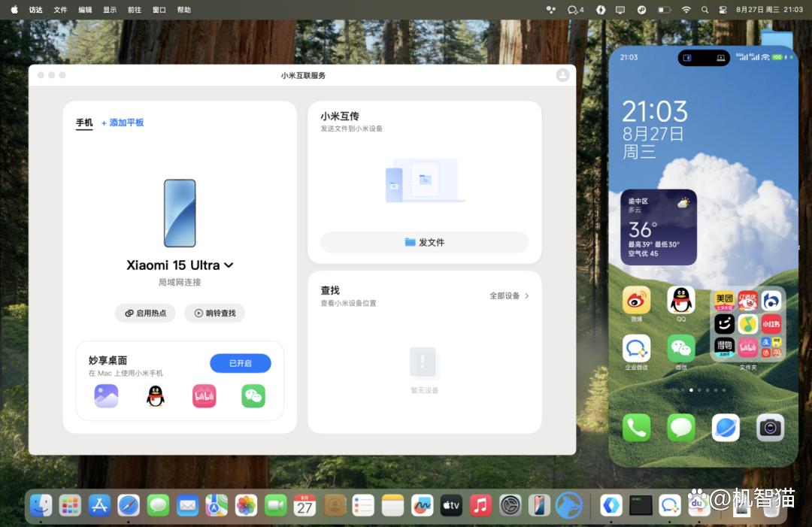
Task: Open the WeChat icon in 妙享桌面
Action: pyautogui.click(x=253, y=396)
